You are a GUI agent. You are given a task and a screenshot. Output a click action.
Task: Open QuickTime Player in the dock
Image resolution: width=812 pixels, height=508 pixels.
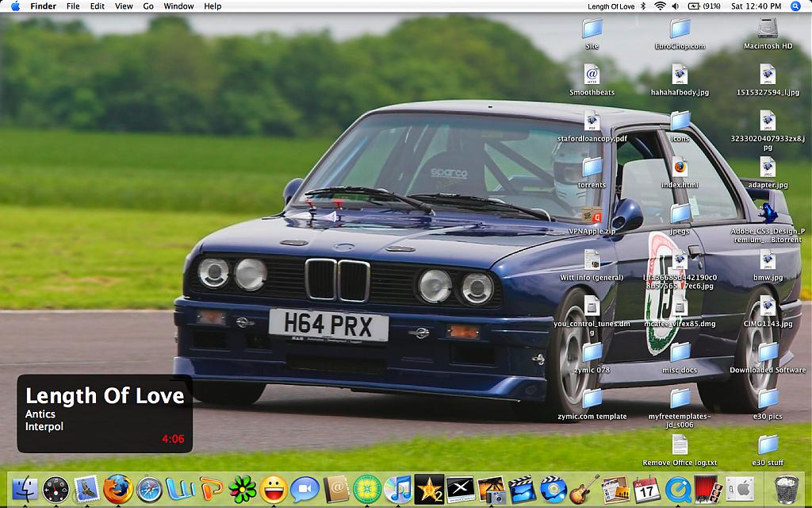[677, 488]
